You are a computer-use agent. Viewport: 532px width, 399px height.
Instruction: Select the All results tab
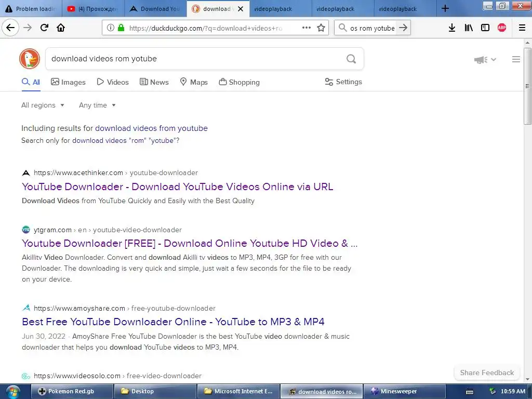coord(31,82)
